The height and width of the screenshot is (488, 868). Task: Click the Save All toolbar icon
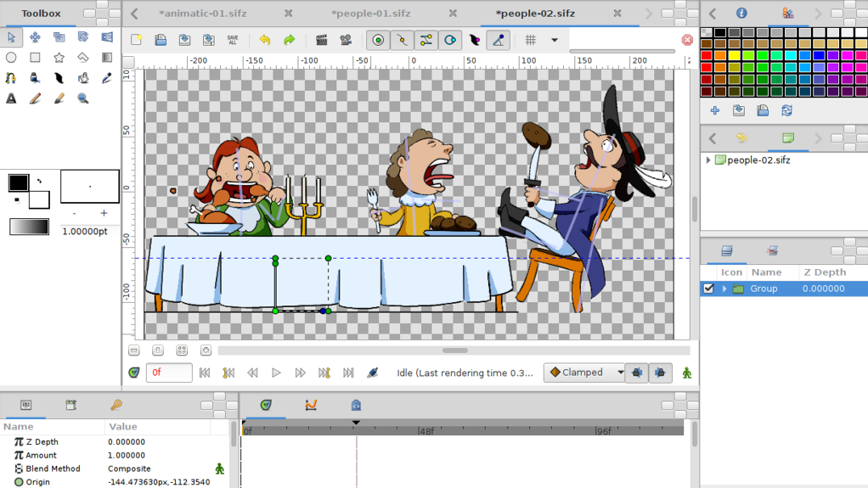233,40
